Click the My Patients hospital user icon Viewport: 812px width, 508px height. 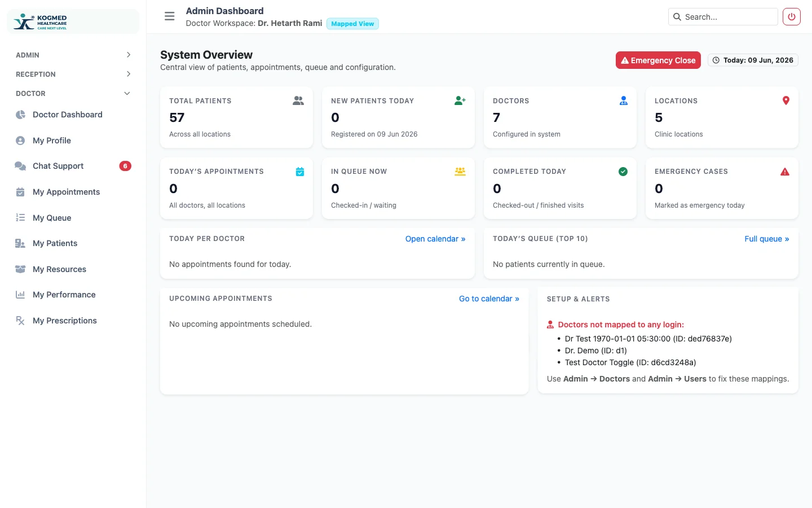click(x=20, y=243)
